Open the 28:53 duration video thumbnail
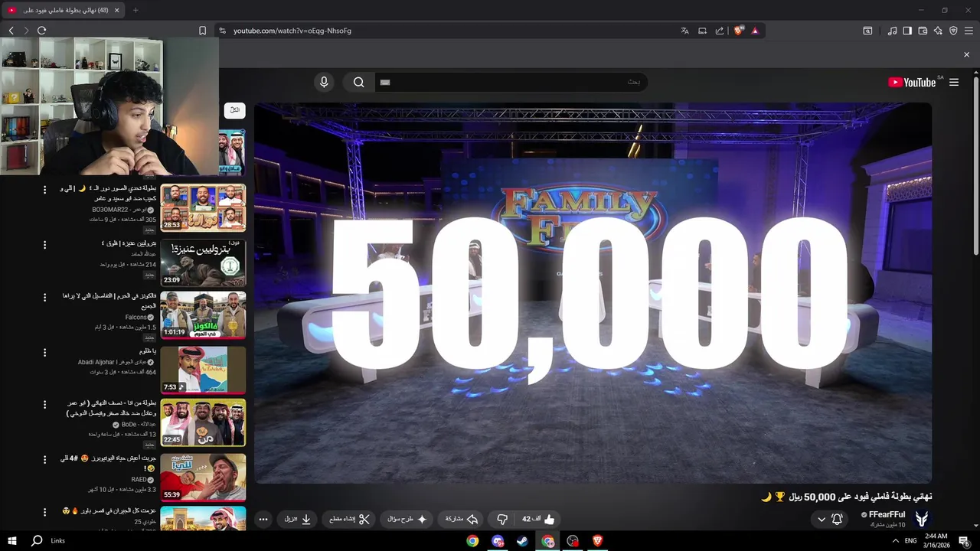This screenshot has height=551, width=980. tap(203, 207)
